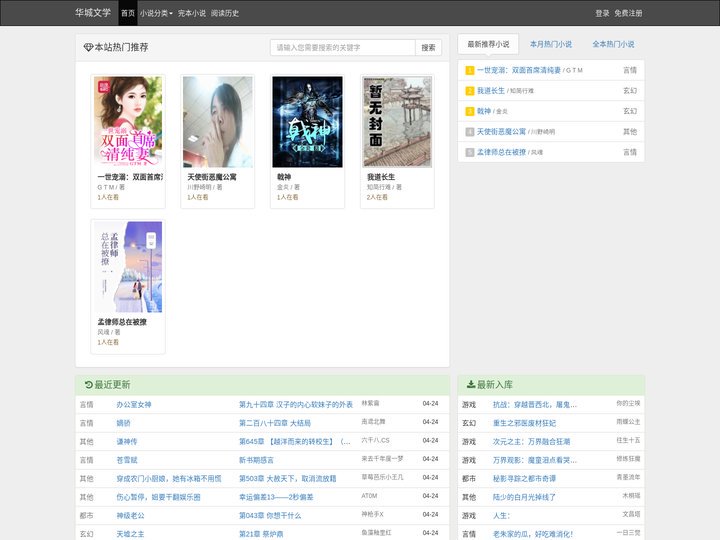The width and height of the screenshot is (720, 540).
Task: Open the 孟律师总在被撩 book cover
Action: (x=128, y=267)
